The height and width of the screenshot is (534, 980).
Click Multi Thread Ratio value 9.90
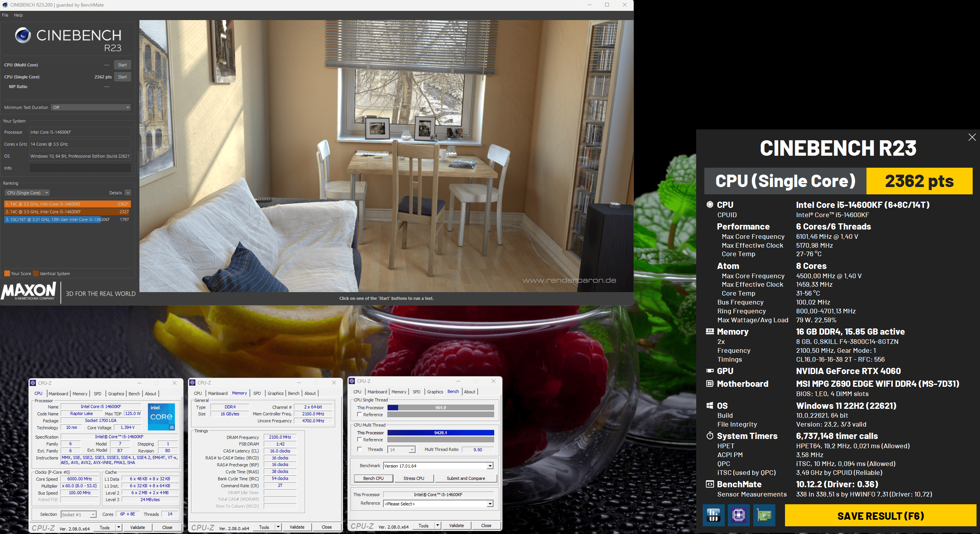pos(478,450)
